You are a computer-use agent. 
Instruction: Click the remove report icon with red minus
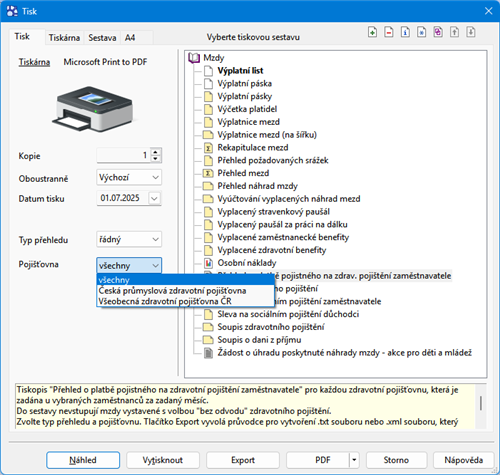pyautogui.click(x=389, y=32)
